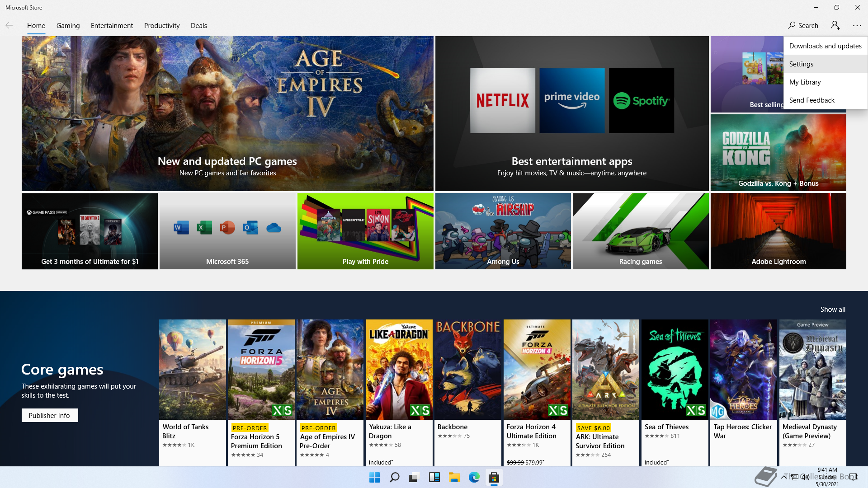Open Tap Heroes: Clicker War card
The image size is (868, 488).
(744, 393)
